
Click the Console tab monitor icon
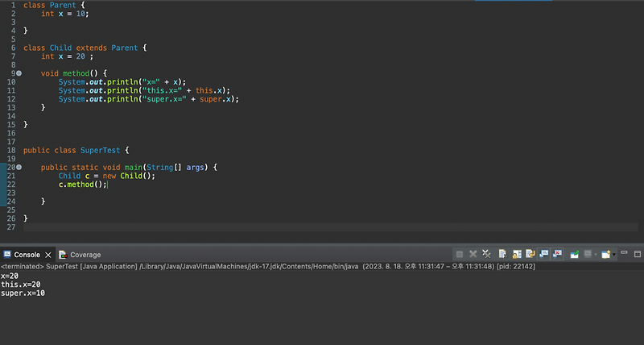pyautogui.click(x=7, y=254)
